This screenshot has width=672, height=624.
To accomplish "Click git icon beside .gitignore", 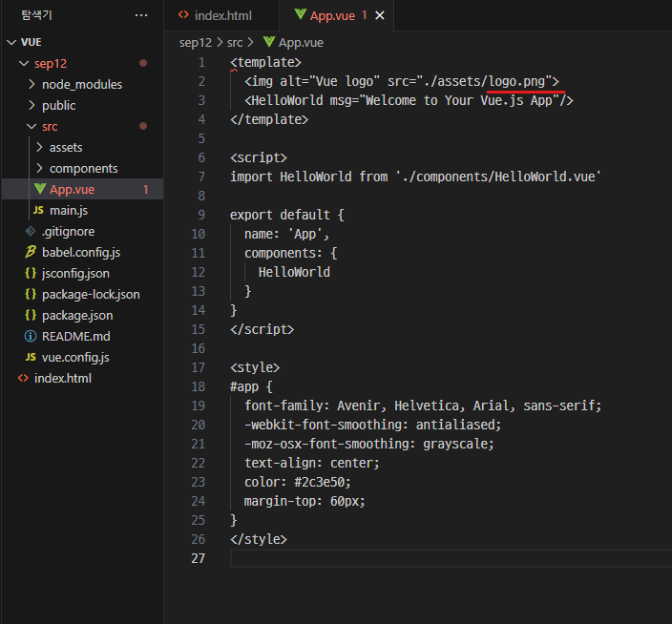I will [x=31, y=231].
